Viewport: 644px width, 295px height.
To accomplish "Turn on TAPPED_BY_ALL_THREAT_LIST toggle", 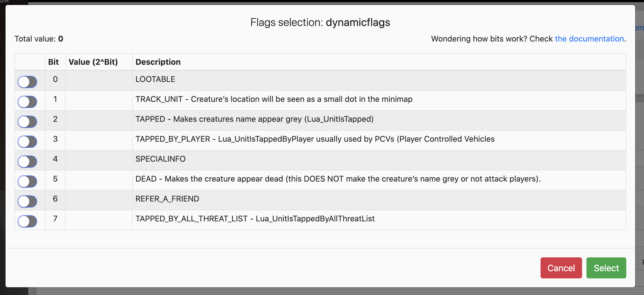I will pos(27,221).
